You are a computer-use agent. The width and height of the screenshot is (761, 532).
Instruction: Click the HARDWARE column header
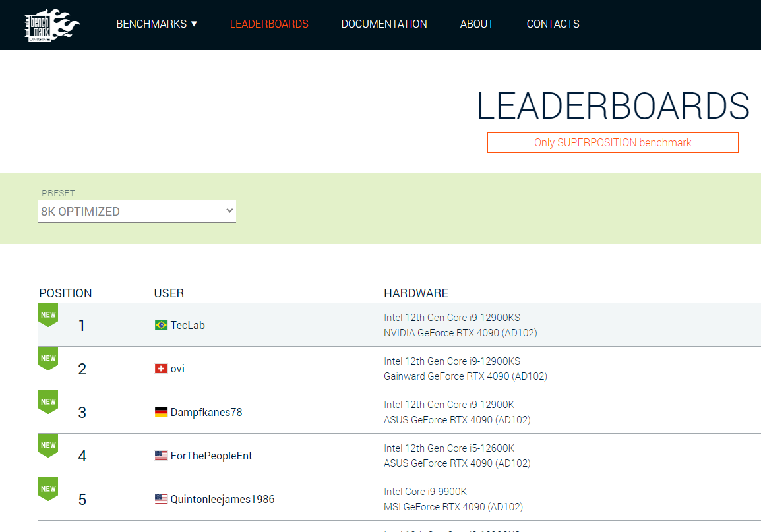[416, 293]
